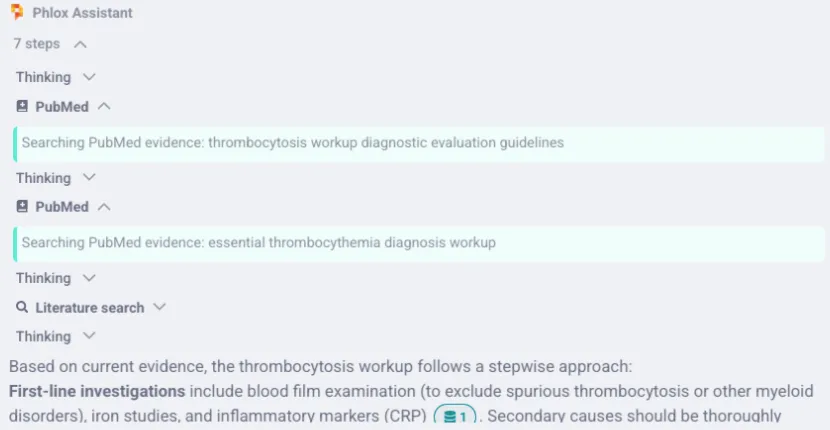Image resolution: width=830 pixels, height=430 pixels.
Task: Expand the second Thinking chevron
Action: coord(89,177)
